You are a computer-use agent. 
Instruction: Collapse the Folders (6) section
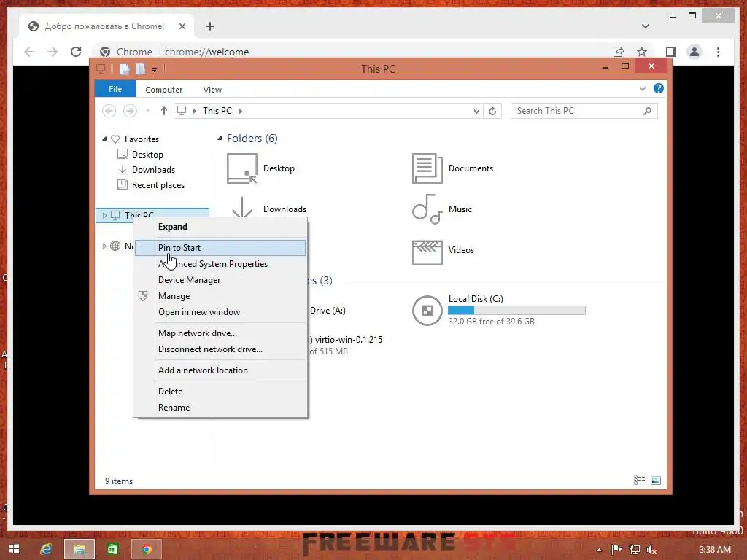click(x=220, y=139)
